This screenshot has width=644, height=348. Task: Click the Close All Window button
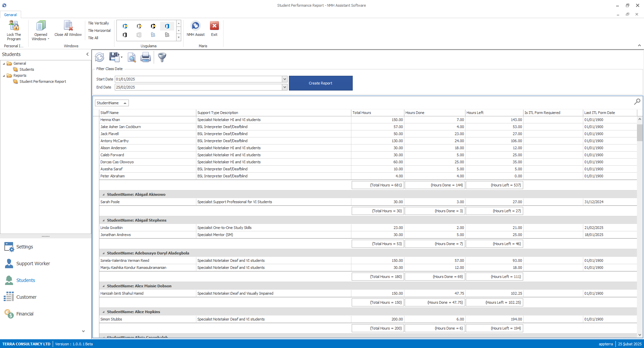[68, 29]
